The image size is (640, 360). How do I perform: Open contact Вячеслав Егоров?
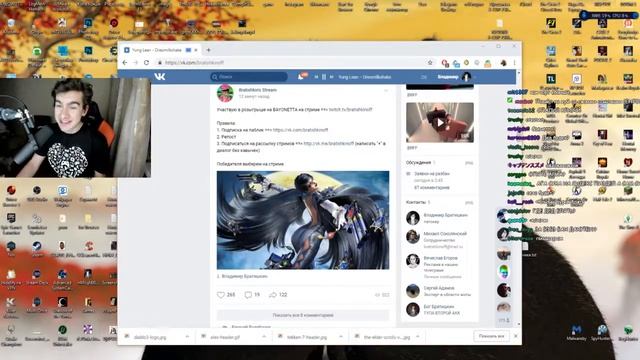coord(440,258)
